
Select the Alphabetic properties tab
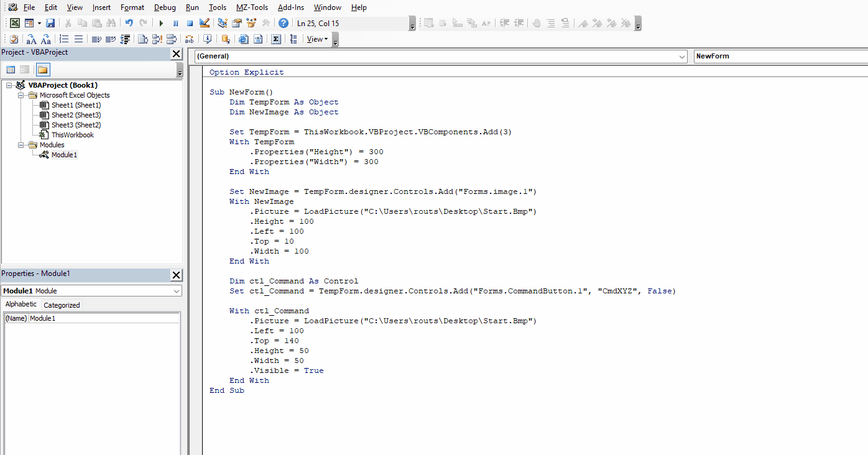(21, 305)
